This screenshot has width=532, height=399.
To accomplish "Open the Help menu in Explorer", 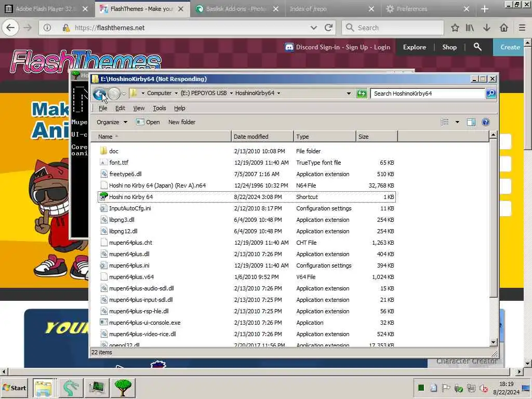I will pos(179,108).
